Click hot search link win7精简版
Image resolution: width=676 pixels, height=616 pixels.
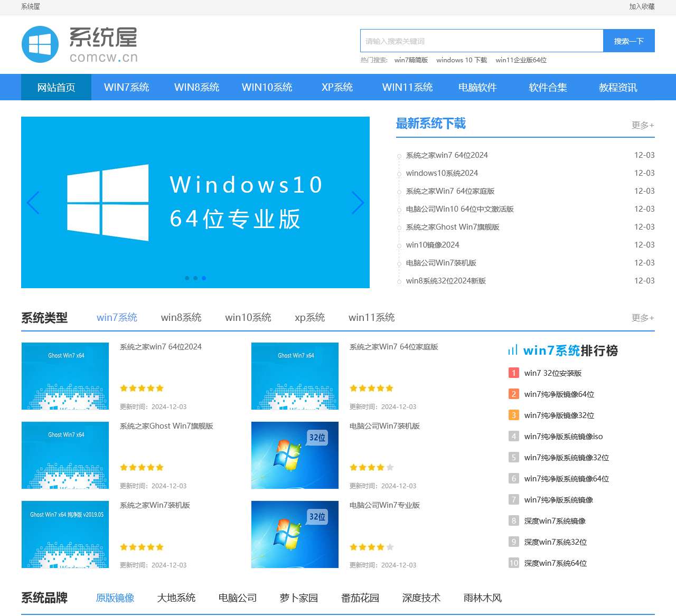click(x=411, y=60)
